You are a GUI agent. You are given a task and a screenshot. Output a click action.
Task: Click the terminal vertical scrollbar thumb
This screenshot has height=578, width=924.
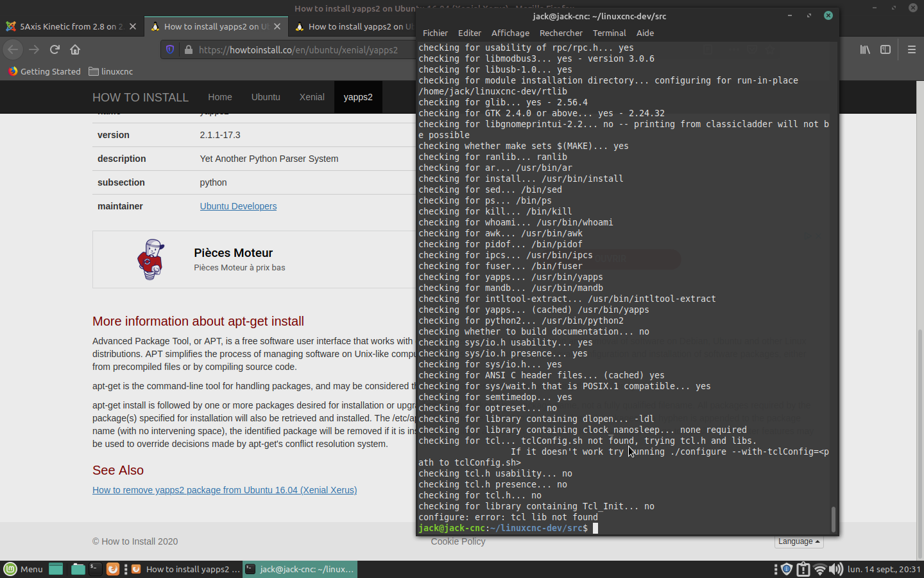pos(834,520)
